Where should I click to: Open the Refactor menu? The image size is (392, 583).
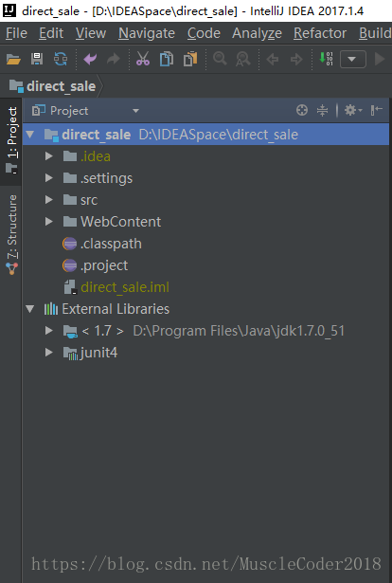tap(320, 33)
